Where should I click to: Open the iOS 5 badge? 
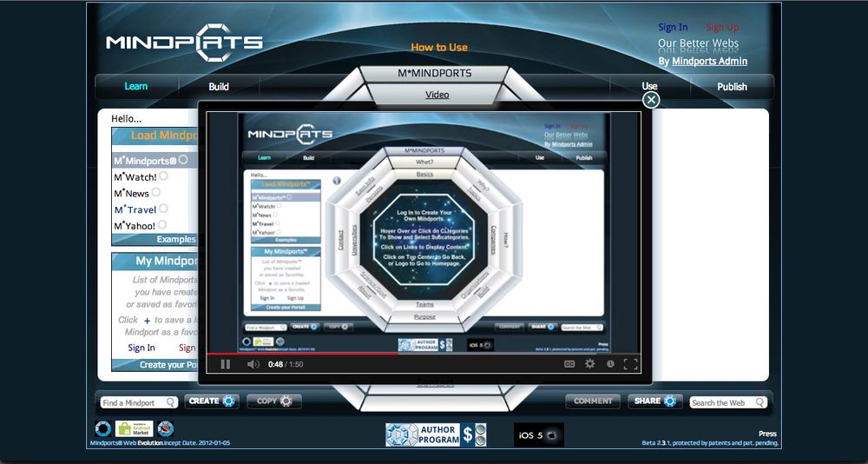click(539, 435)
